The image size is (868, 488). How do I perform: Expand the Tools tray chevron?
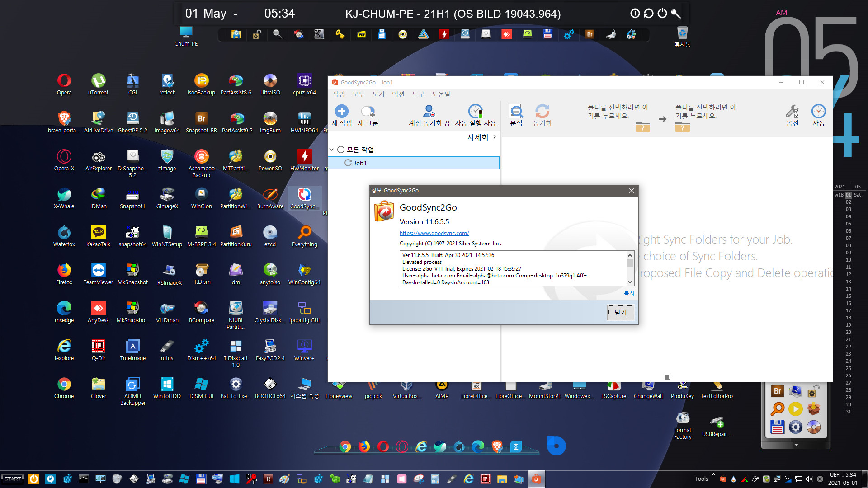click(713, 474)
